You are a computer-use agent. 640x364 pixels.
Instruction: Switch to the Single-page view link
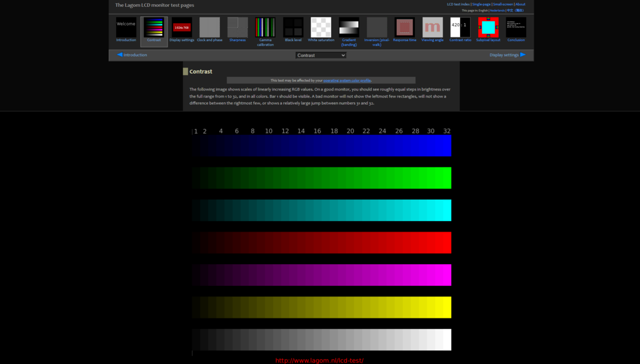coord(481,4)
